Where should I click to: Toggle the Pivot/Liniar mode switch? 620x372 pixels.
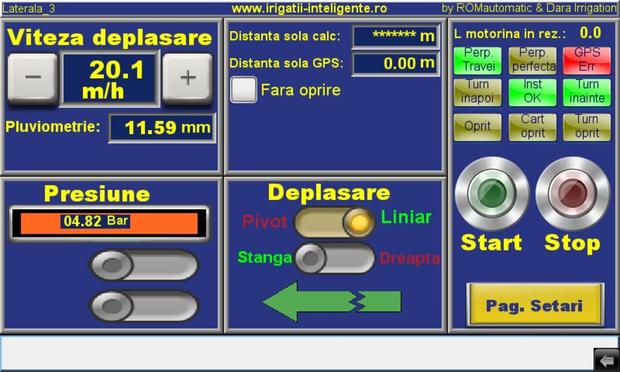335,223
